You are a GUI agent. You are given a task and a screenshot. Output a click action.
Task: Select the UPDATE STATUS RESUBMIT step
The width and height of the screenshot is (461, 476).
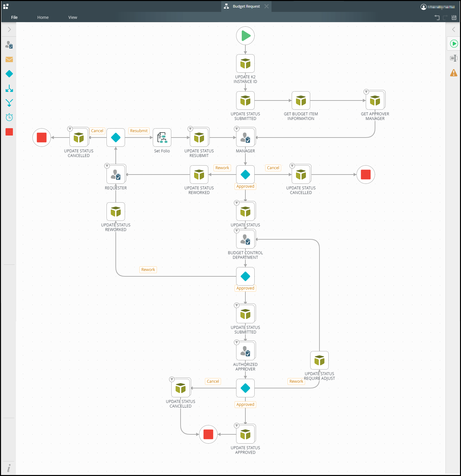pyautogui.click(x=199, y=138)
